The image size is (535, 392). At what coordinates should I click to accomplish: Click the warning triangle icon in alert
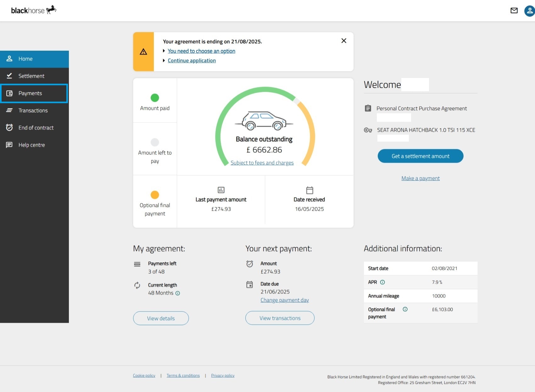[x=143, y=52]
